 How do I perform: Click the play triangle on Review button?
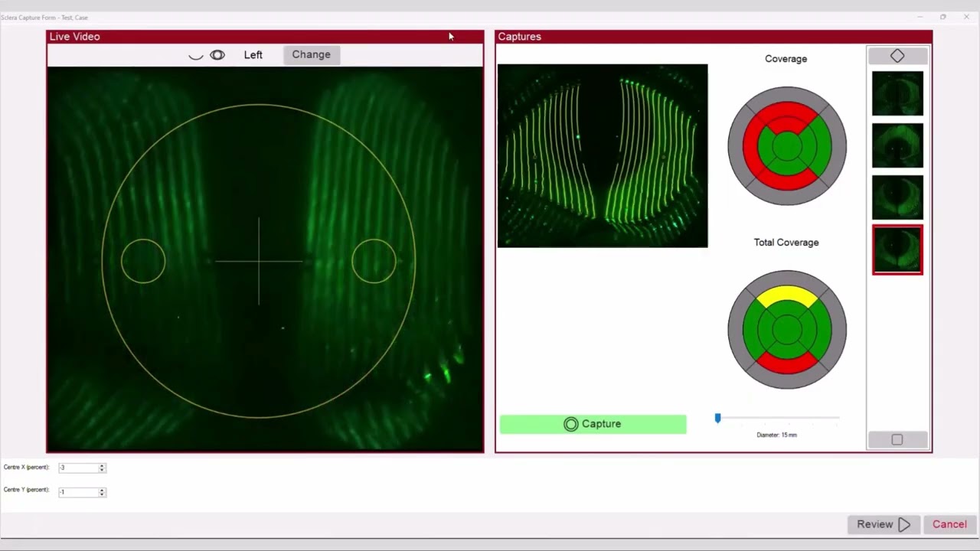[x=904, y=524]
